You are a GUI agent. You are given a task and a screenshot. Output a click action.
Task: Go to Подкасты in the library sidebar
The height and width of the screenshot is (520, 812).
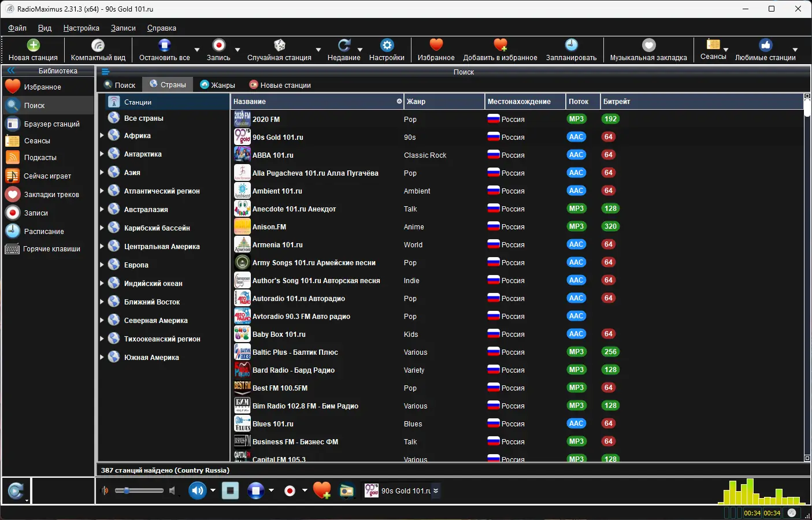pyautogui.click(x=49, y=157)
